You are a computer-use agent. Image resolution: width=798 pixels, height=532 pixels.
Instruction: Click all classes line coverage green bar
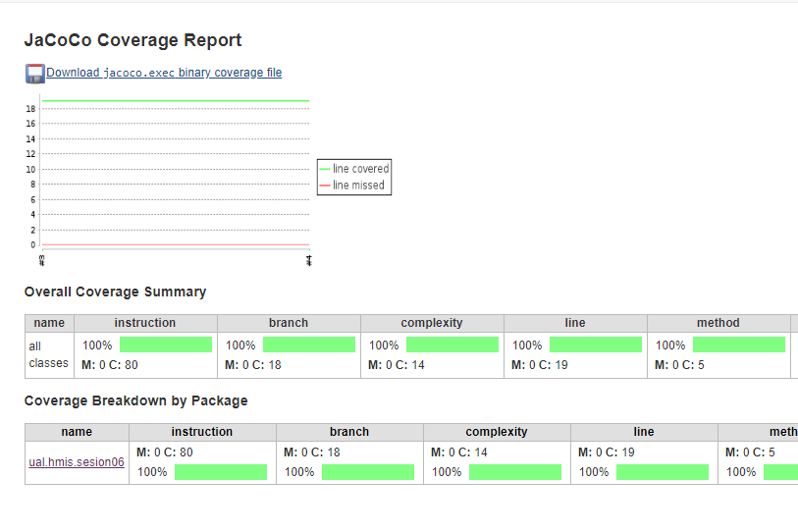click(x=596, y=345)
